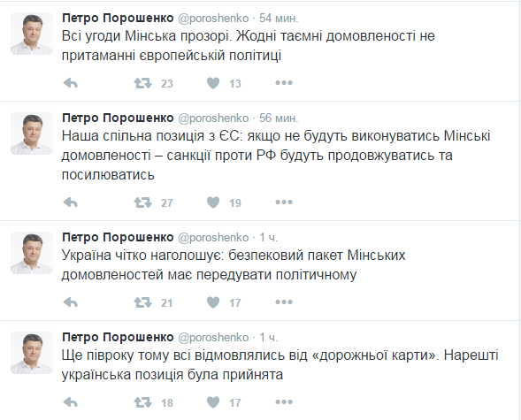Retweet the tweet with 27 retweets
Screen dimensions: 521x420
(x=143, y=202)
